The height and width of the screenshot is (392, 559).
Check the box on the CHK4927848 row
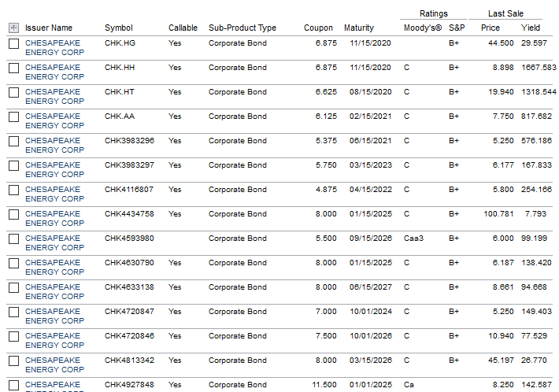click(x=13, y=385)
